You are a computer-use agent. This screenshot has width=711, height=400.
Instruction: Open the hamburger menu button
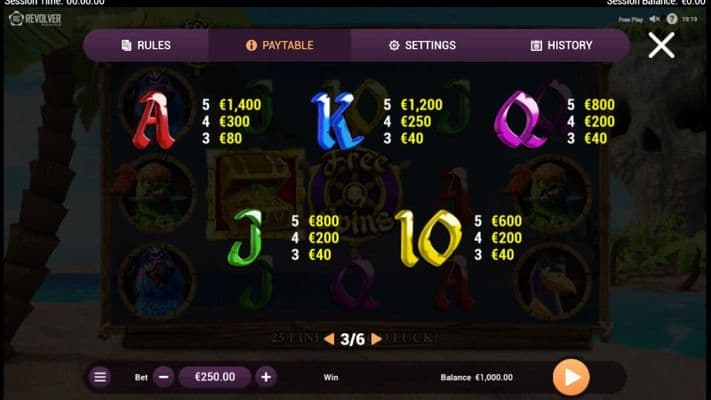[100, 377]
